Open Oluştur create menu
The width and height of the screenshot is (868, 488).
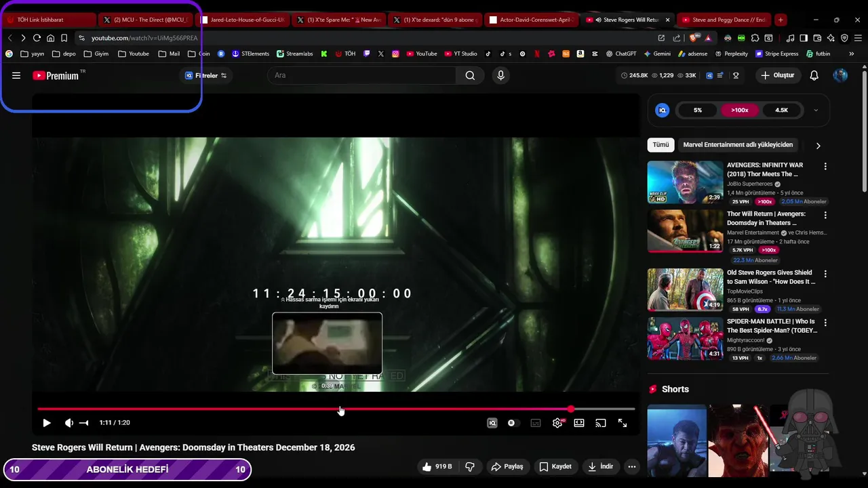777,75
